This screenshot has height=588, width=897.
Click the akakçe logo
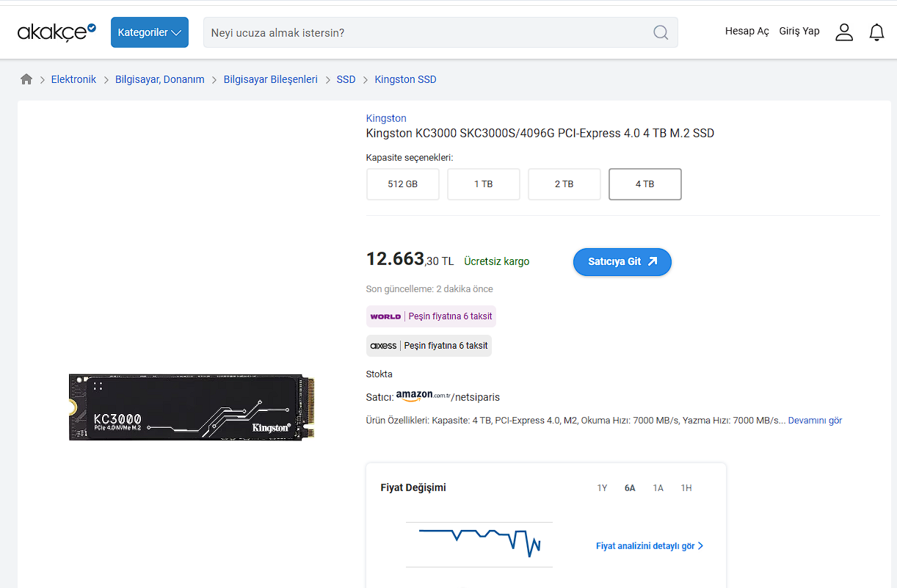(x=57, y=32)
